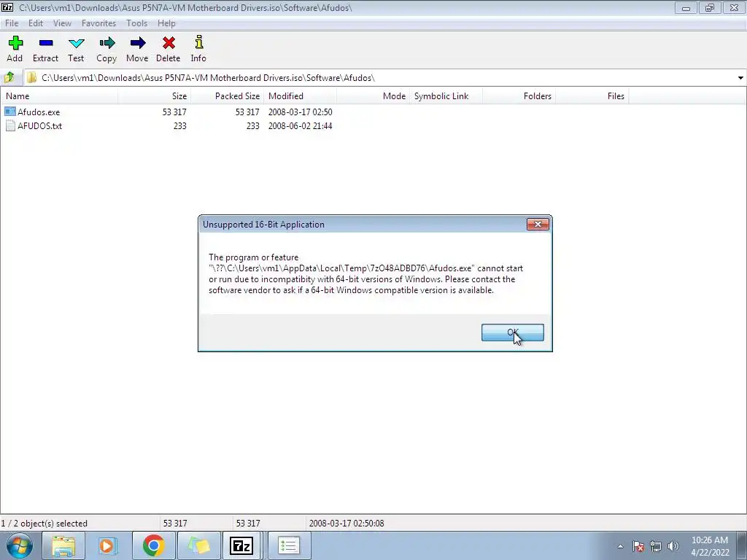Launch Windows Media Player from taskbar
This screenshot has width=747, height=560.
coord(108,545)
